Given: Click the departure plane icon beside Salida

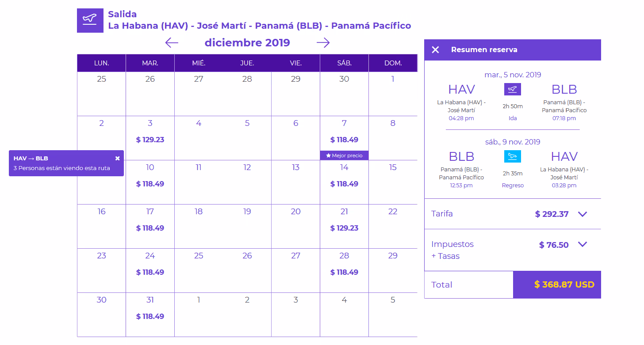Looking at the screenshot, I should click(x=90, y=20).
